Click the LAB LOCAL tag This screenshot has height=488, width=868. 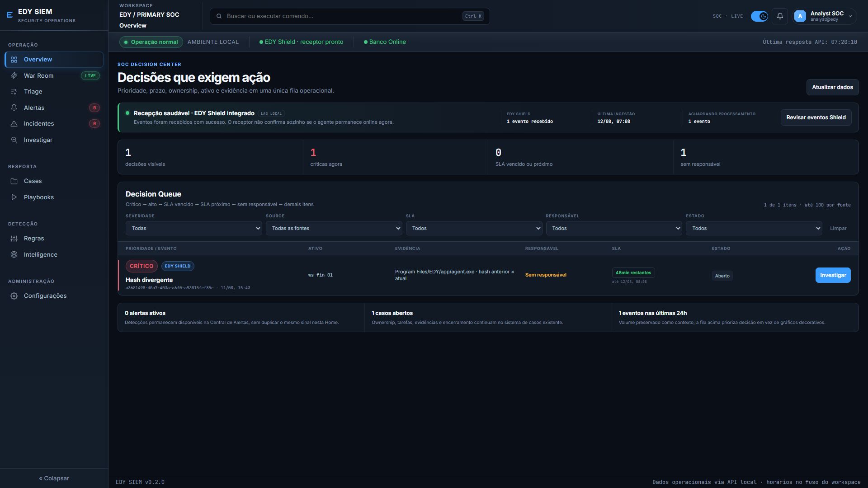point(271,114)
